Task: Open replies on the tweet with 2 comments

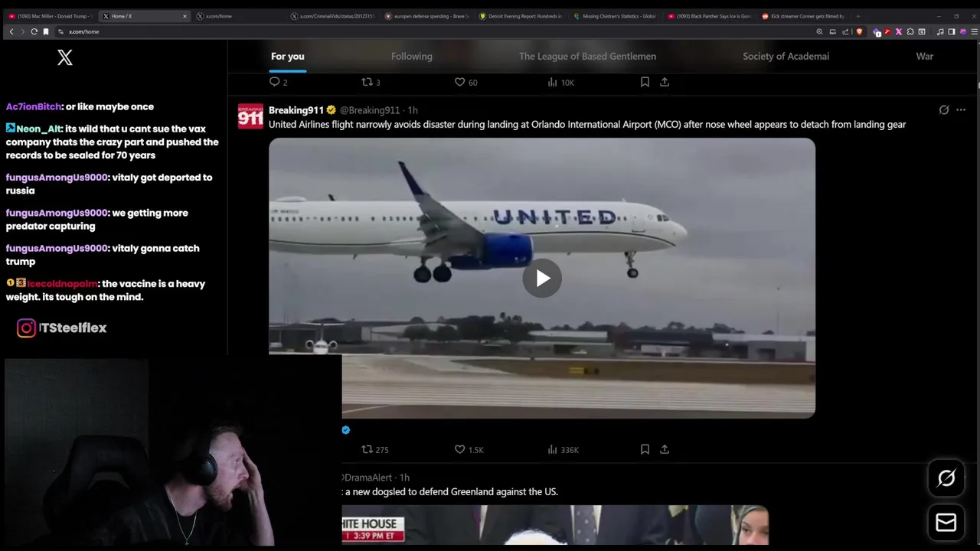Action: 278,82
